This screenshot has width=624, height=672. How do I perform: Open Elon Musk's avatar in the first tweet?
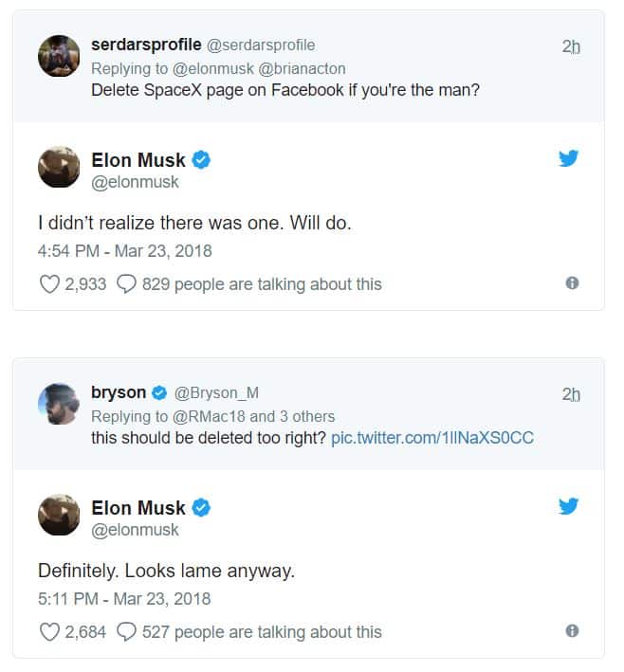coord(58,168)
